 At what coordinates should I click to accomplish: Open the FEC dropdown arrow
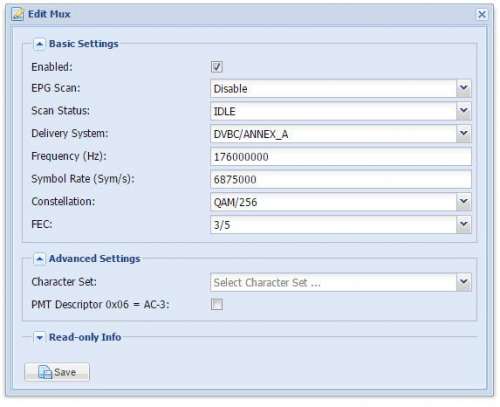tap(463, 224)
